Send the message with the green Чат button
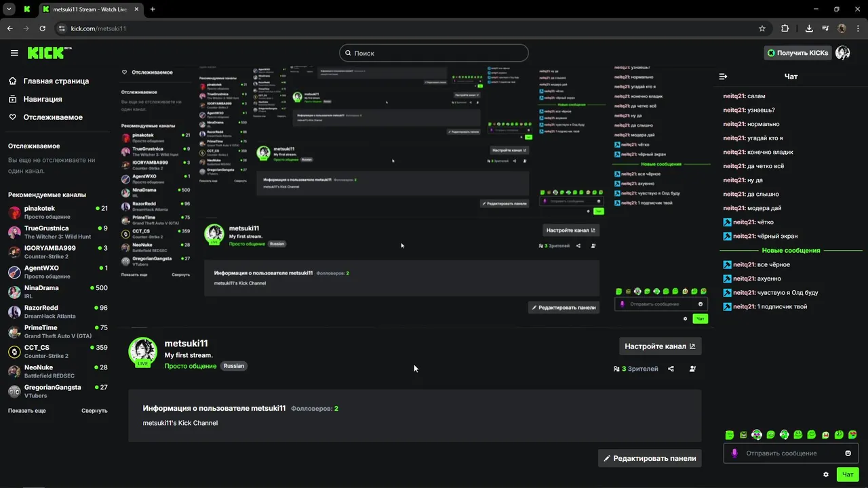The height and width of the screenshot is (488, 868). tap(848, 474)
